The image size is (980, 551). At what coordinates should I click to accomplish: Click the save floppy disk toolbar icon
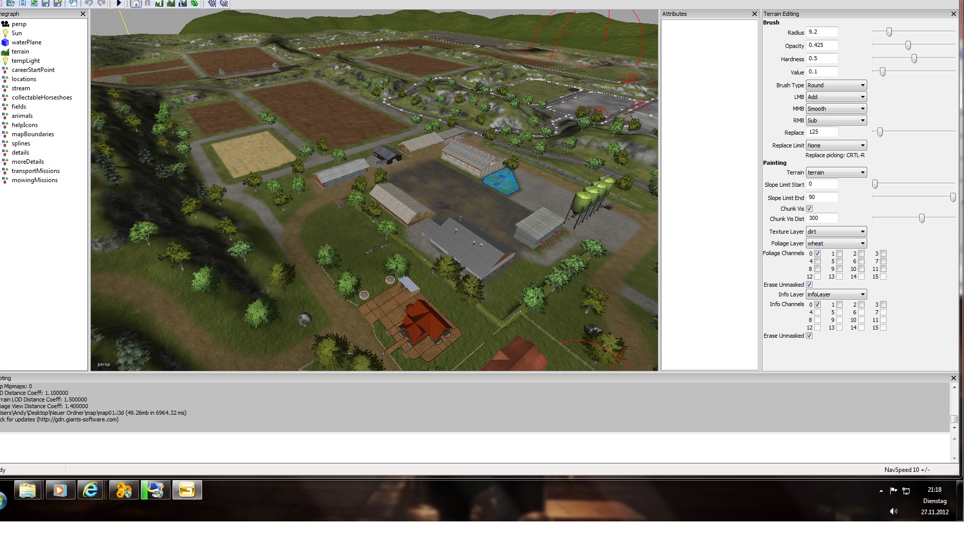45,3
